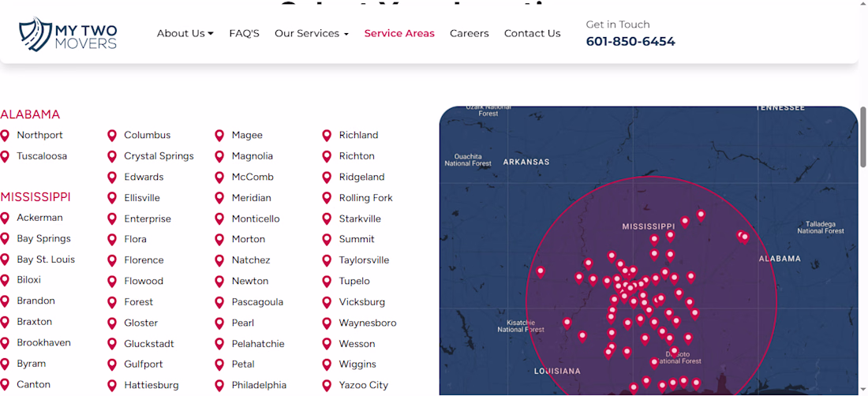Select the Petal location

[x=243, y=364]
